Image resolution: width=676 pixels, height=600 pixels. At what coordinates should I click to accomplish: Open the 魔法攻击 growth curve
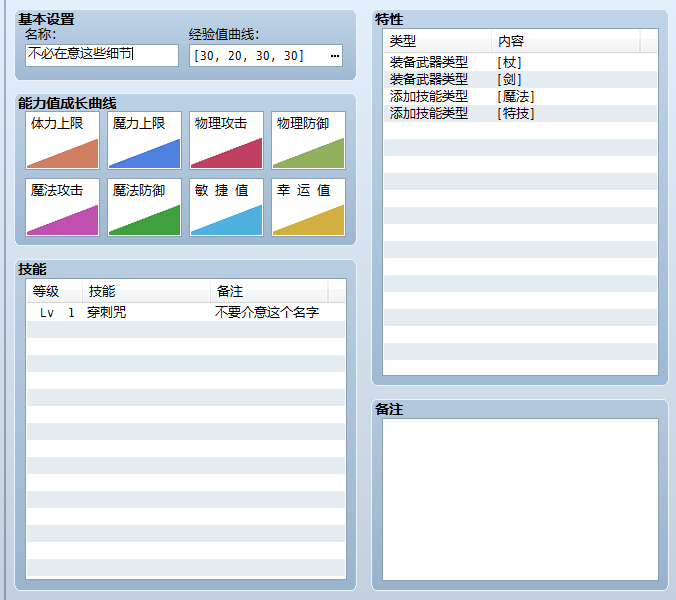tap(62, 207)
